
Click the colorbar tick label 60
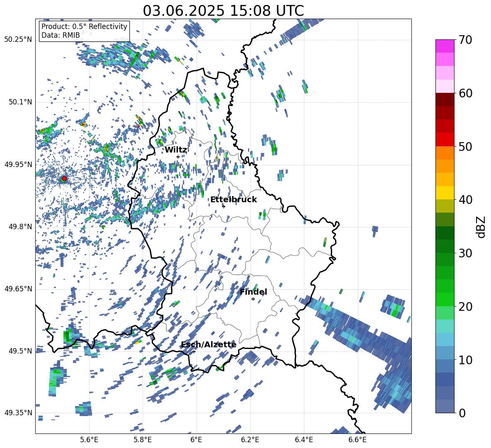[x=465, y=93]
